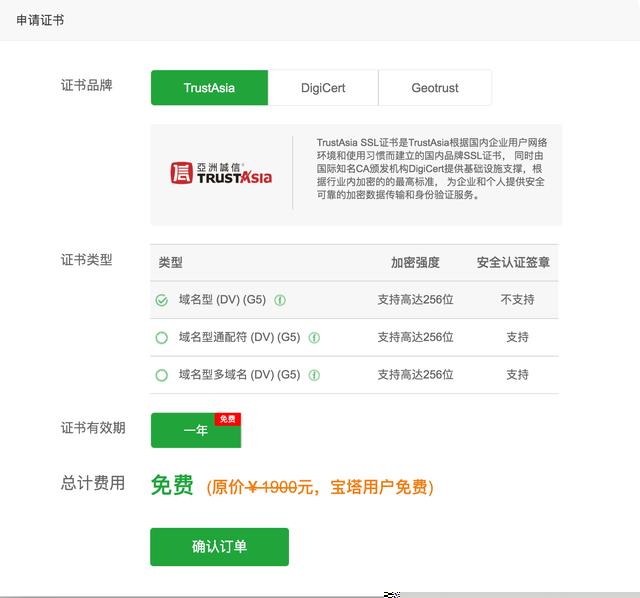Click the 总计费用 label
Screen dimensions: 640x598
[x=93, y=483]
